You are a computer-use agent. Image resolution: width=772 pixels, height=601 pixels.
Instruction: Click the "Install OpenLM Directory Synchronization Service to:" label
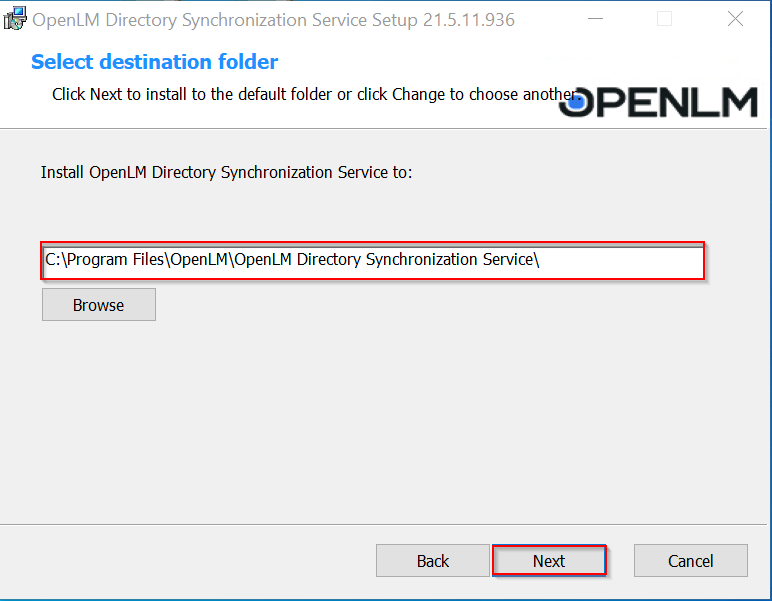(x=226, y=172)
